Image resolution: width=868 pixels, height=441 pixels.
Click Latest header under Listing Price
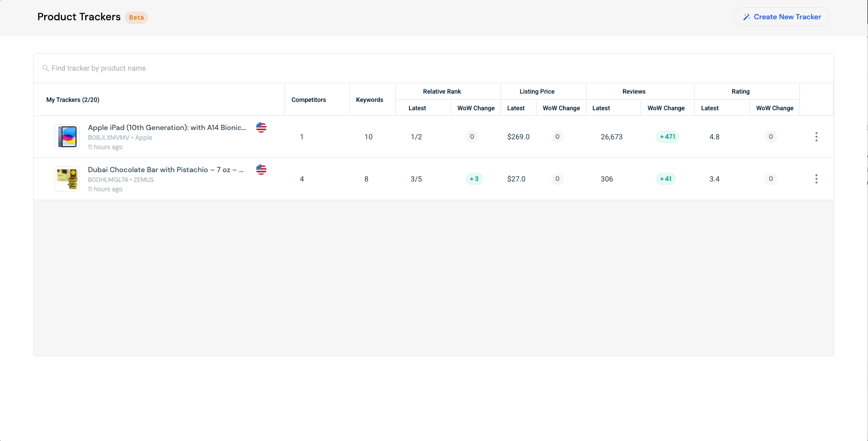click(516, 108)
